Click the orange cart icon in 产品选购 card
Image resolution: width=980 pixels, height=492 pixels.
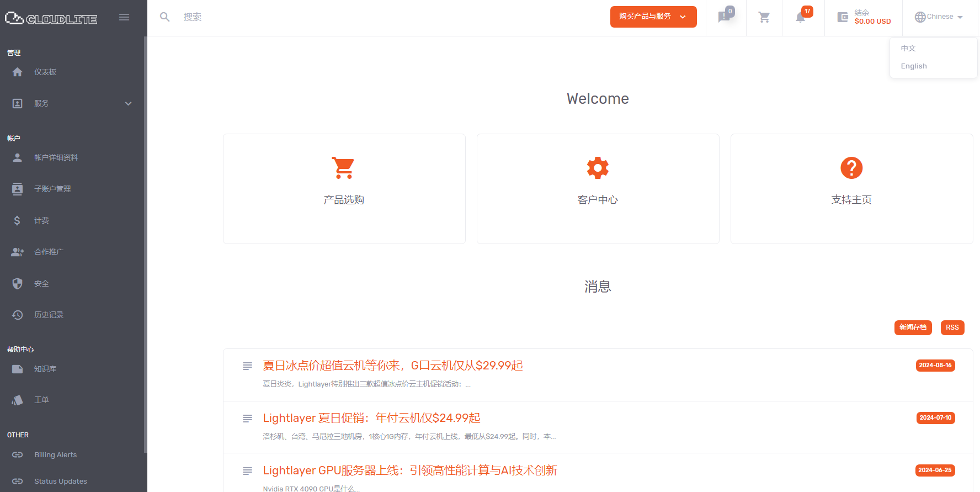pyautogui.click(x=343, y=168)
